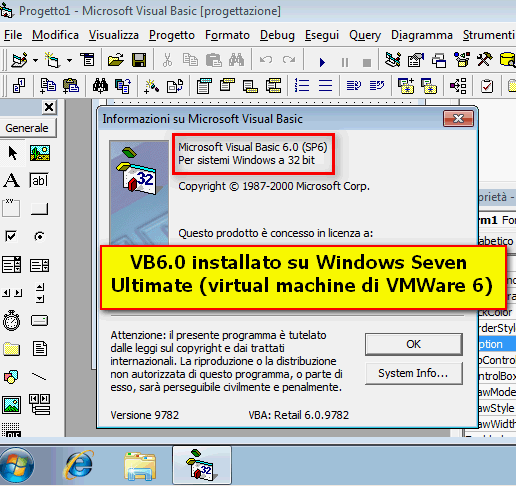Select the PictureBox control tool

(x=40, y=153)
